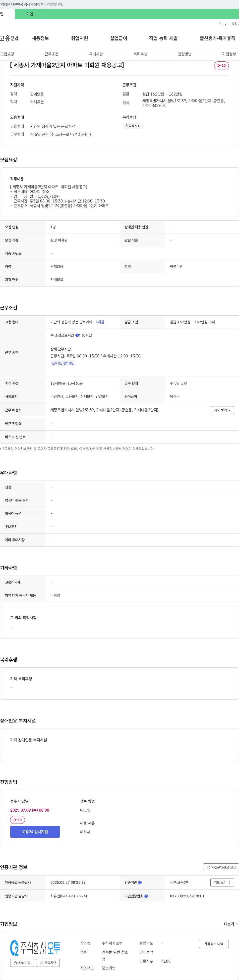This screenshot has width=239, height=980.
Task: Click the help icon next to 주 소정근로시간
Action: pyautogui.click(x=77, y=336)
